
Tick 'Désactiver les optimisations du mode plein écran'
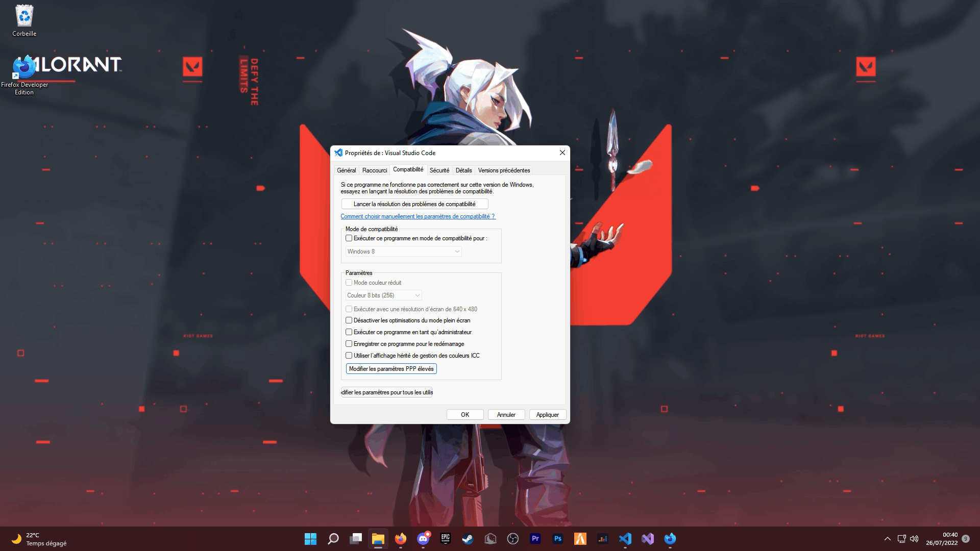click(x=349, y=320)
